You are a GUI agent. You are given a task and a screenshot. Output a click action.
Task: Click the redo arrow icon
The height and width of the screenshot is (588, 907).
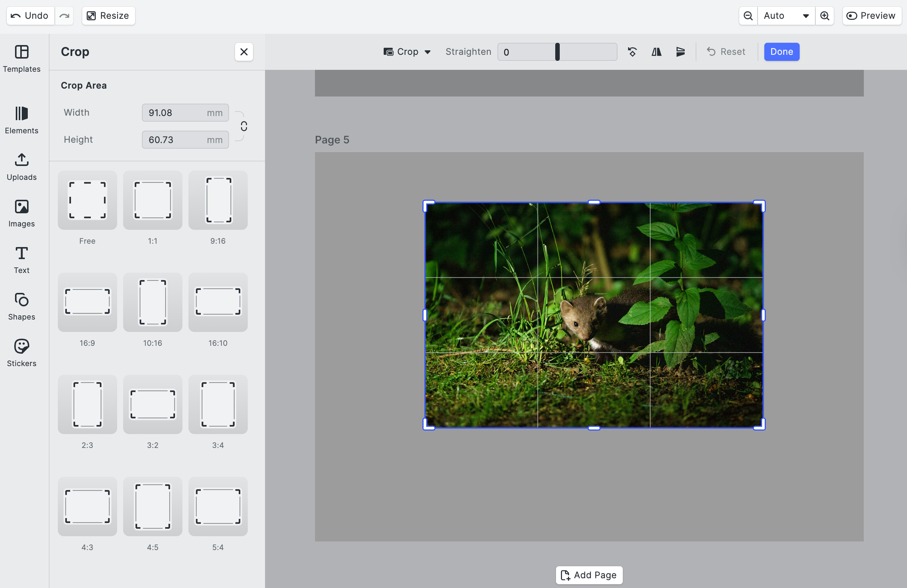pyautogui.click(x=64, y=16)
